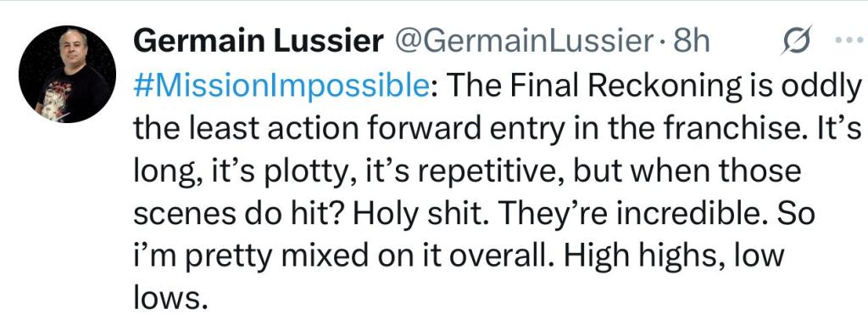Open the three-dot more options menu

(851, 42)
